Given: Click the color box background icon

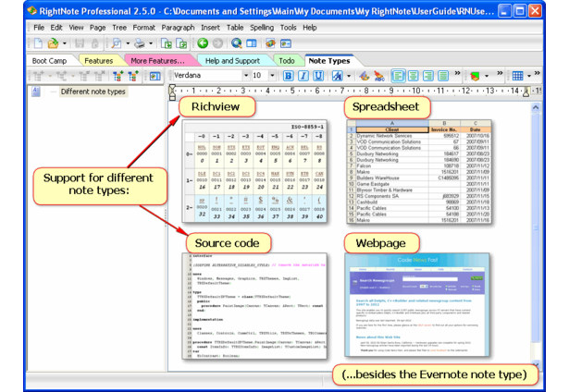Looking at the screenshot, I should 475,76.
